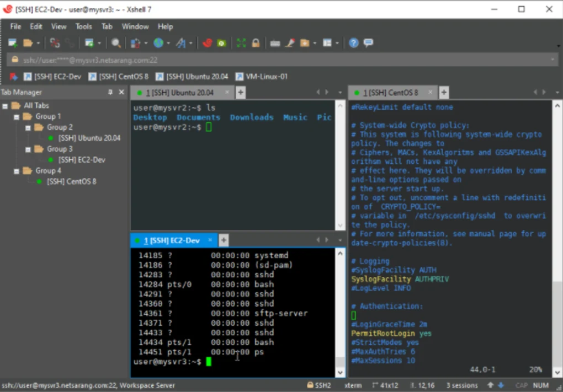Click the EC2-Dev terminal vertical scrollbar
This screenshot has width=563, height=392.
point(340,309)
